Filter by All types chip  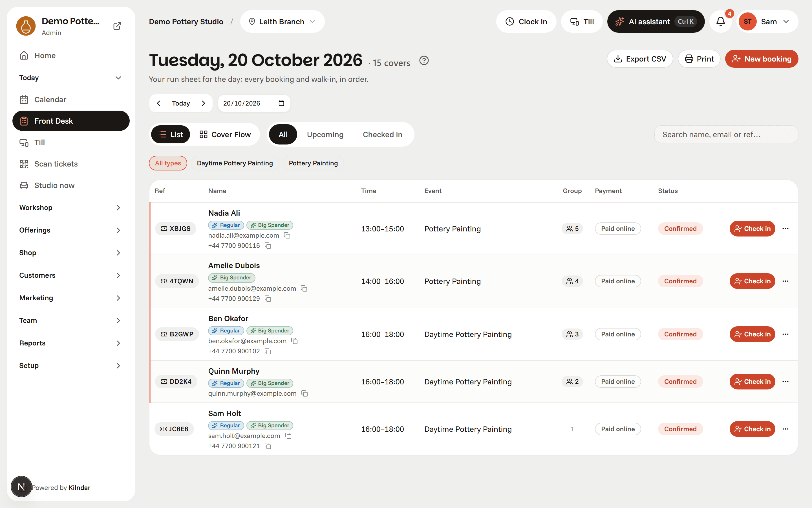click(x=168, y=163)
